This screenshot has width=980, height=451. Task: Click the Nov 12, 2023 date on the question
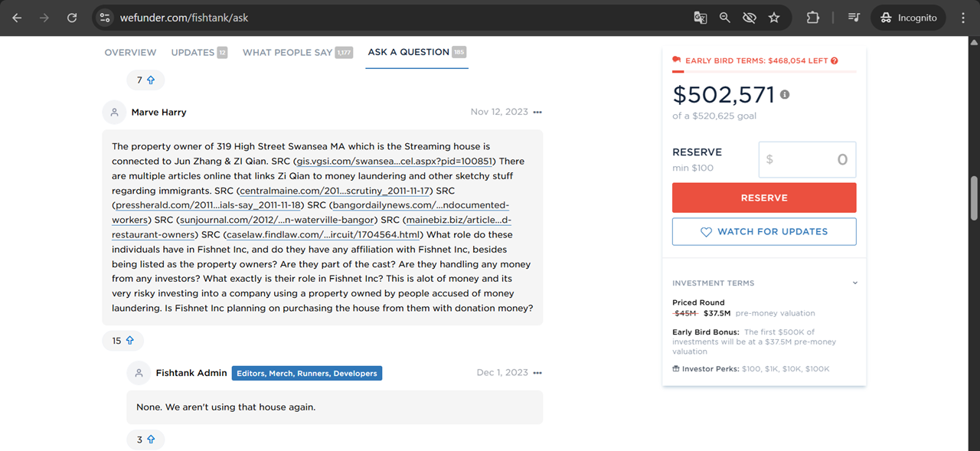(499, 112)
